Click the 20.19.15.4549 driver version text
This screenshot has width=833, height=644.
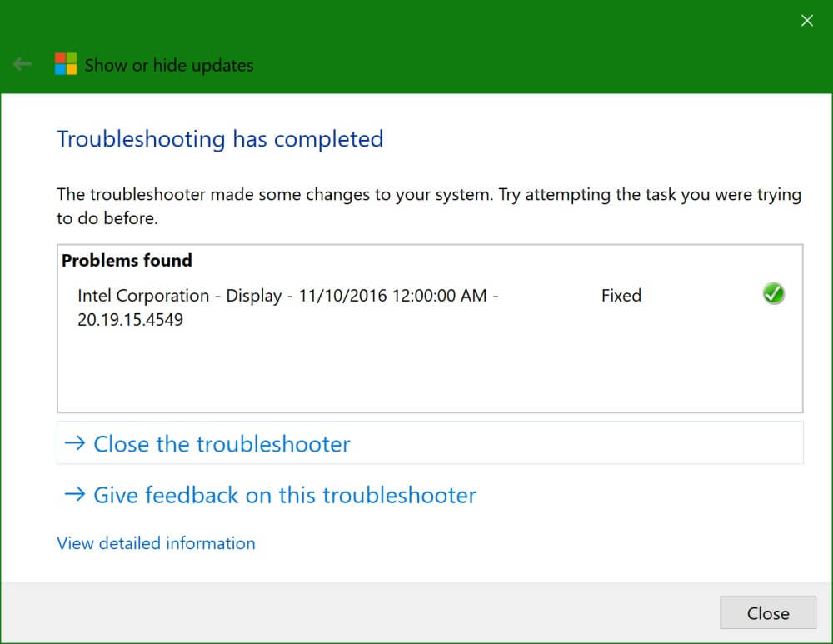pyautogui.click(x=130, y=319)
